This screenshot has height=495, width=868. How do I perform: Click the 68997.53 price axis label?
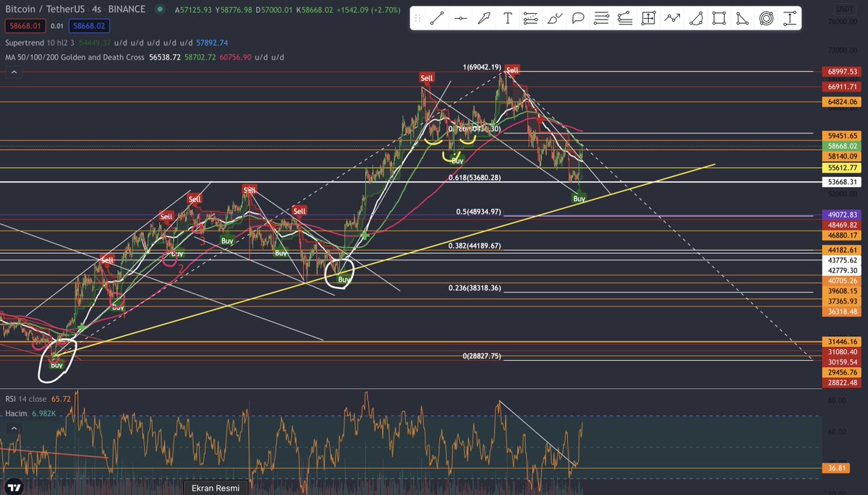coord(843,72)
